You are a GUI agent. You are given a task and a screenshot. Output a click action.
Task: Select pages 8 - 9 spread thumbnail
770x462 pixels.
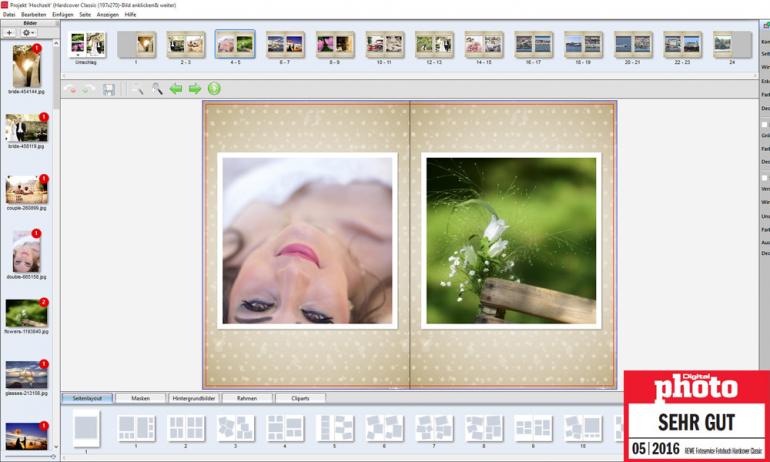point(335,45)
